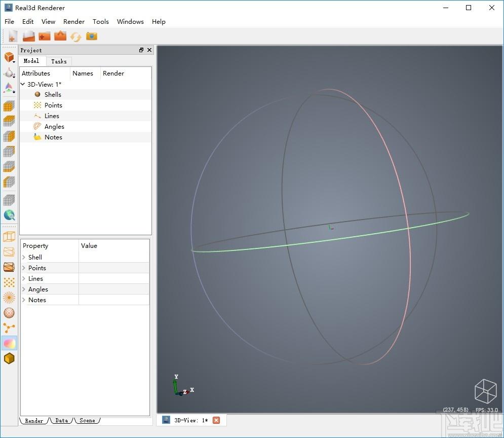Viewport: 504px width, 438px height.
Task: Click the FPS: 33.0 readout
Action: click(x=487, y=410)
